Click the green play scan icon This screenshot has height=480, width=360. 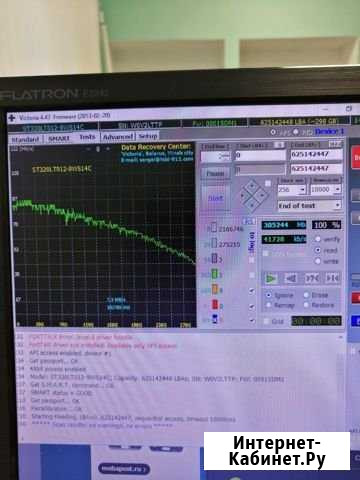click(271, 278)
